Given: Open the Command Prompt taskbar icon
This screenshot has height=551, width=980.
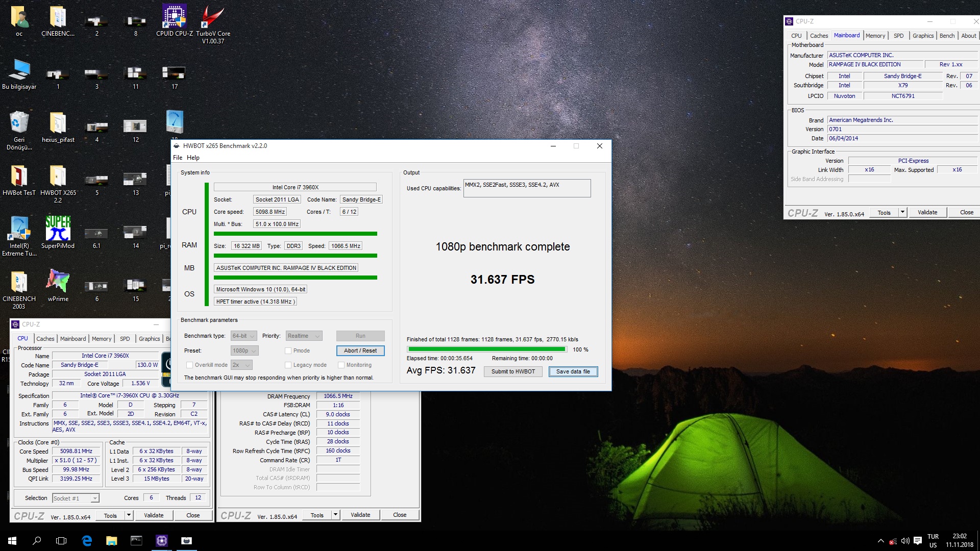Looking at the screenshot, I should pyautogui.click(x=136, y=540).
